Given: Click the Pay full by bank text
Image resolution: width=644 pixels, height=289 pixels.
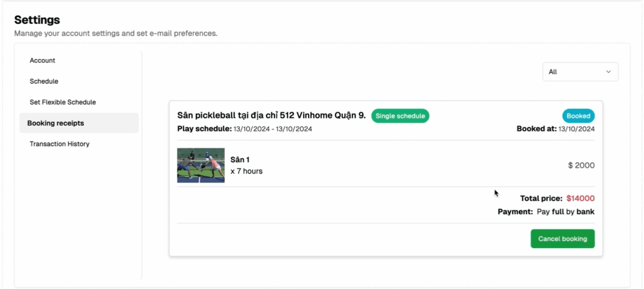Looking at the screenshot, I should click(565, 212).
